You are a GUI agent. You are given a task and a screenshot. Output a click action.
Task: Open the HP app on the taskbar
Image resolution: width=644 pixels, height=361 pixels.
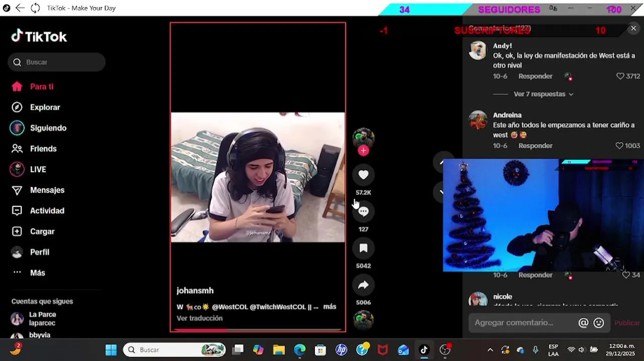342,350
